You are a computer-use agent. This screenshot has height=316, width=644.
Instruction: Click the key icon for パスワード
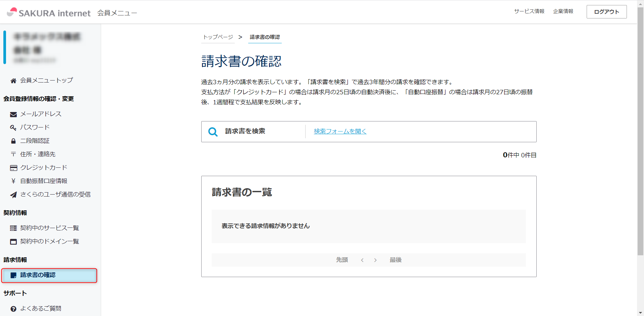[13, 128]
